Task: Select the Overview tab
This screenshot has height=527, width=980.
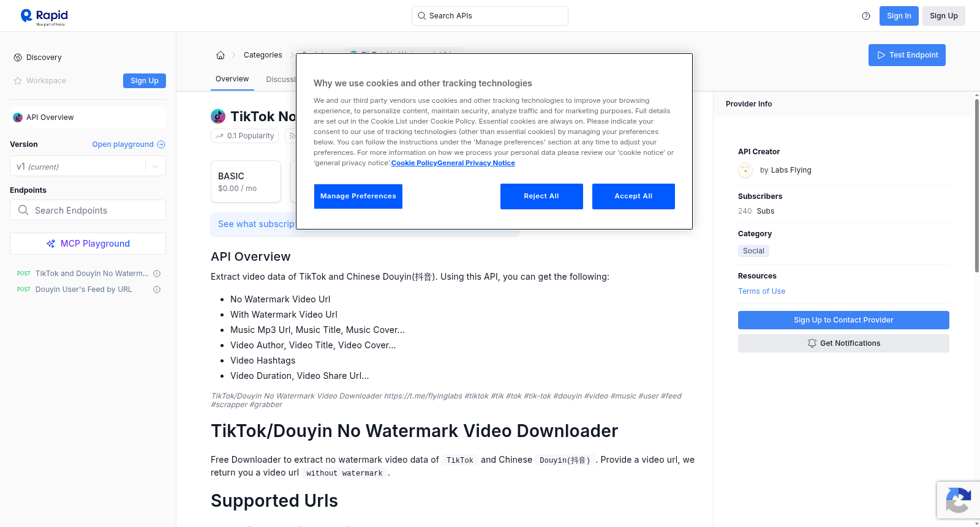Action: point(232,79)
